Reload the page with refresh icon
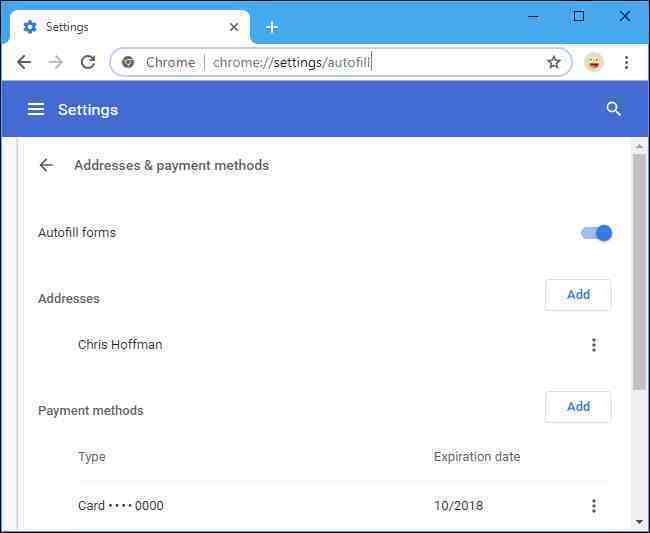The height and width of the screenshot is (533, 650). [88, 63]
